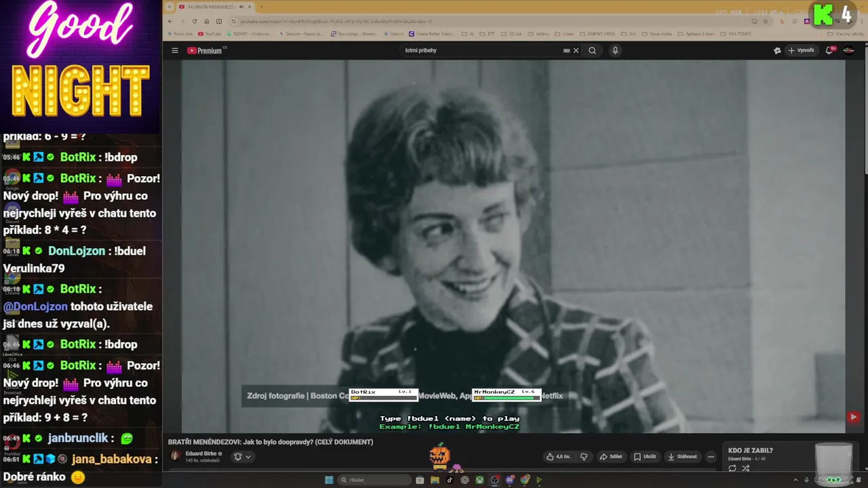Open a new browser tab
Image resolution: width=868 pixels, height=488 pixels.
tap(262, 7)
